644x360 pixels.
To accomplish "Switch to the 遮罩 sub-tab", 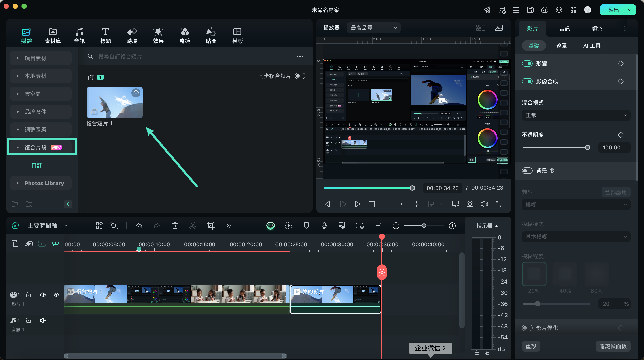I will 561,46.
